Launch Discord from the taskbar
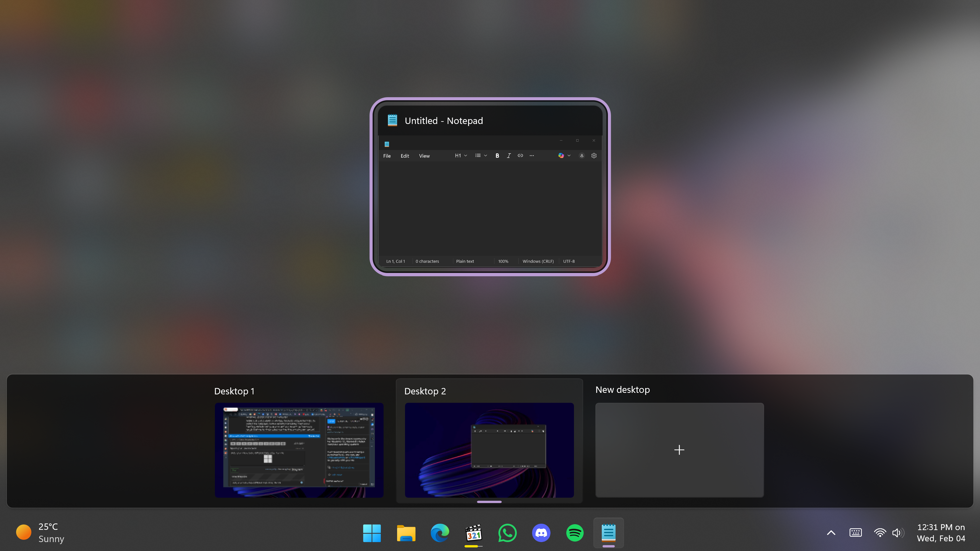 (541, 533)
